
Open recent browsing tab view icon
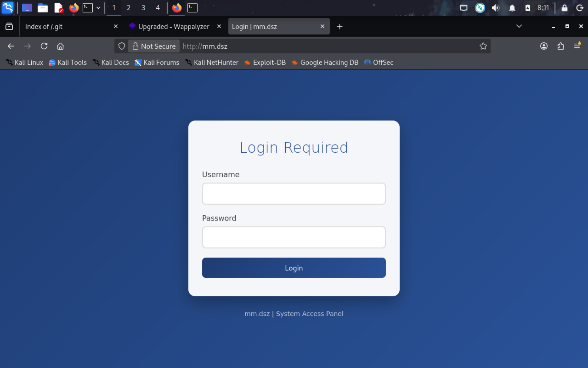pyautogui.click(x=9, y=26)
